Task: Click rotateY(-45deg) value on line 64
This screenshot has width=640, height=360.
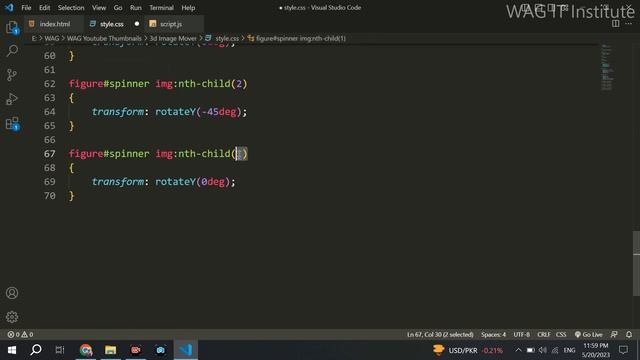Action: [x=198, y=112]
